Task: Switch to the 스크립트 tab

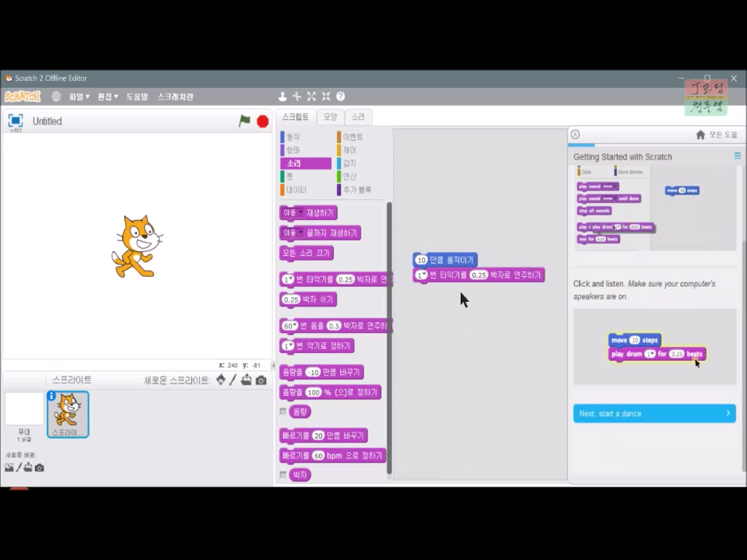Action: coord(296,117)
